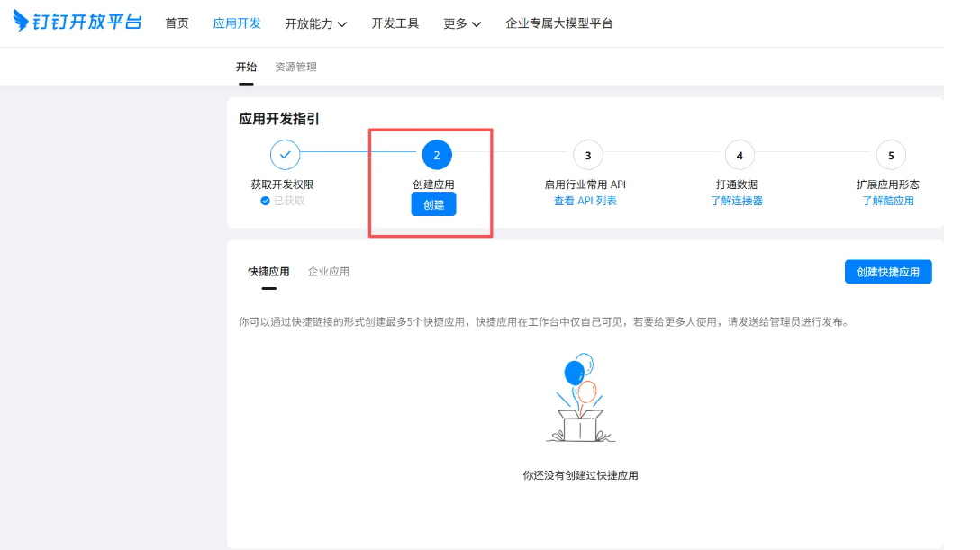Switch to the 企业应用 tab
The width and height of the screenshot is (980, 550).
[x=329, y=271]
